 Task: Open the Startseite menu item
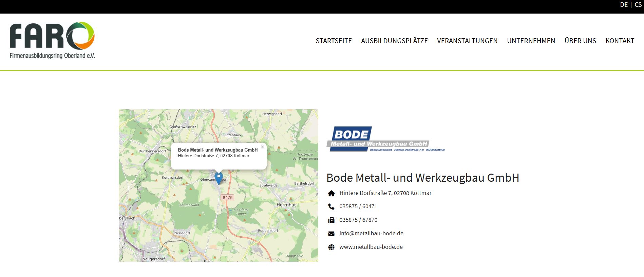coord(334,41)
